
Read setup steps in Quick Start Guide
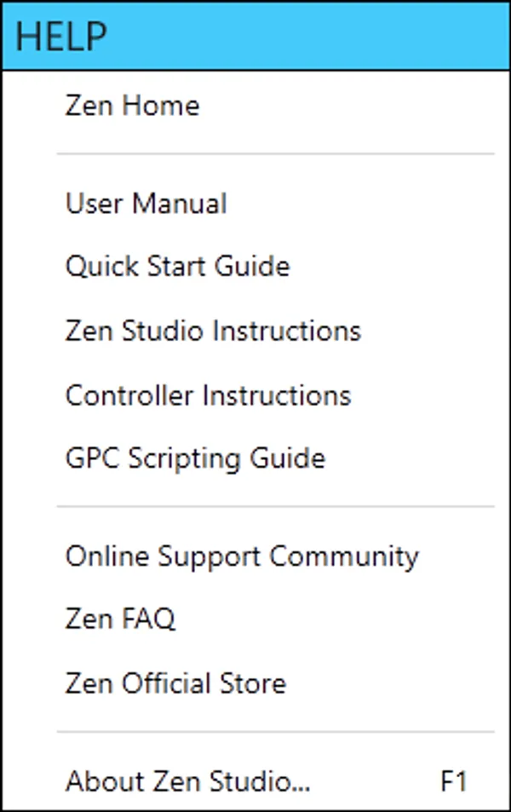click(x=177, y=266)
